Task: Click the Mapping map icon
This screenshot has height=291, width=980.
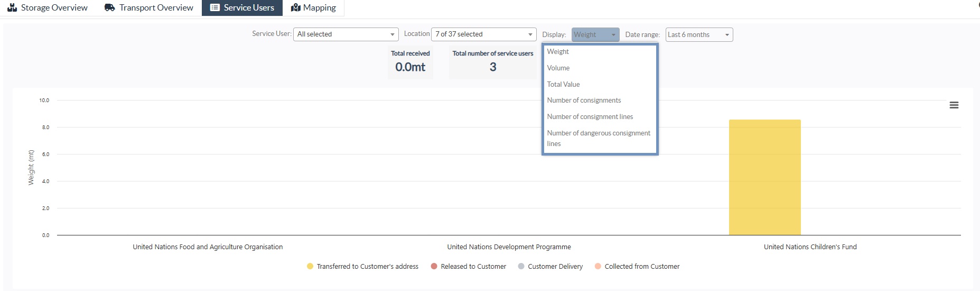Action: (x=296, y=7)
